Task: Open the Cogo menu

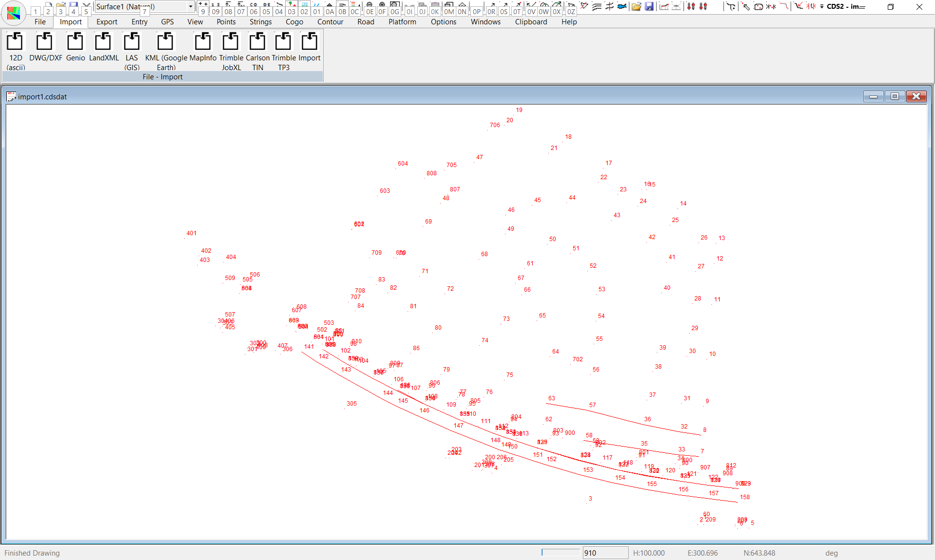Action: [x=294, y=22]
